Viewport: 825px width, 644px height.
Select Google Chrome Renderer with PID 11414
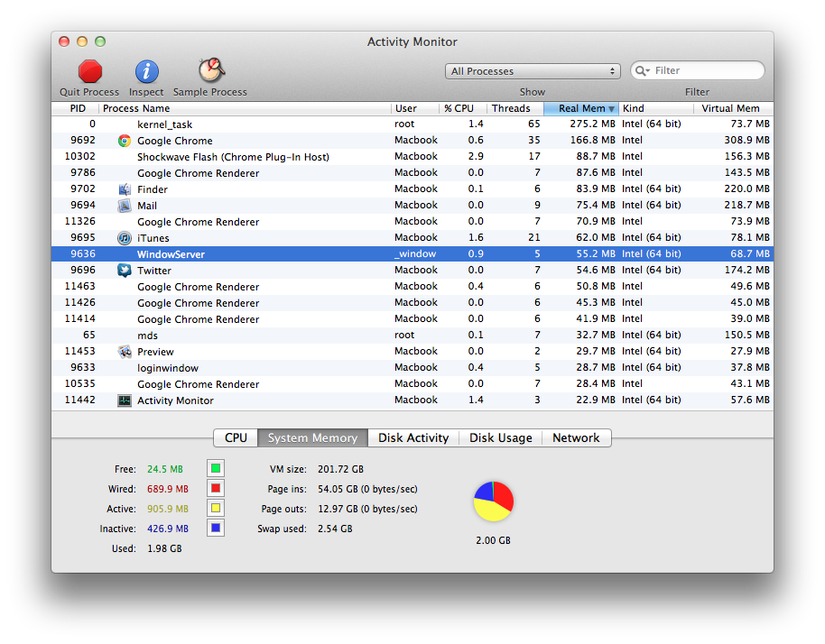coord(412,319)
